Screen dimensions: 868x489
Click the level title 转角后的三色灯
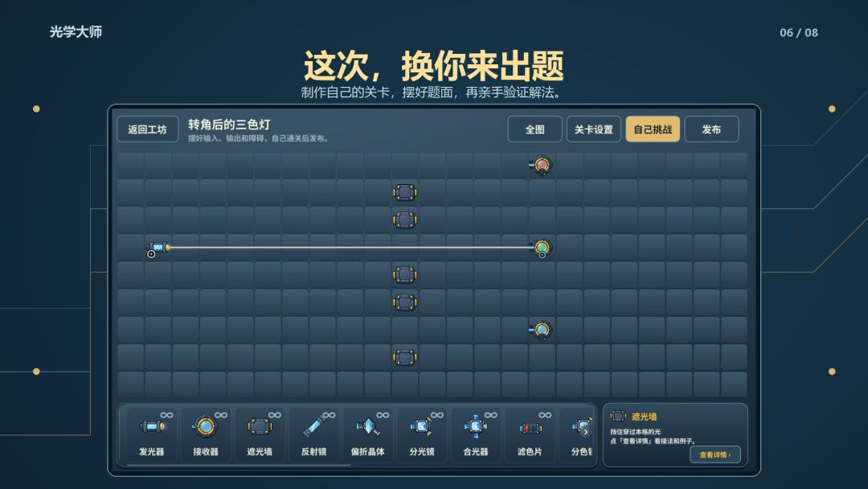coord(229,125)
